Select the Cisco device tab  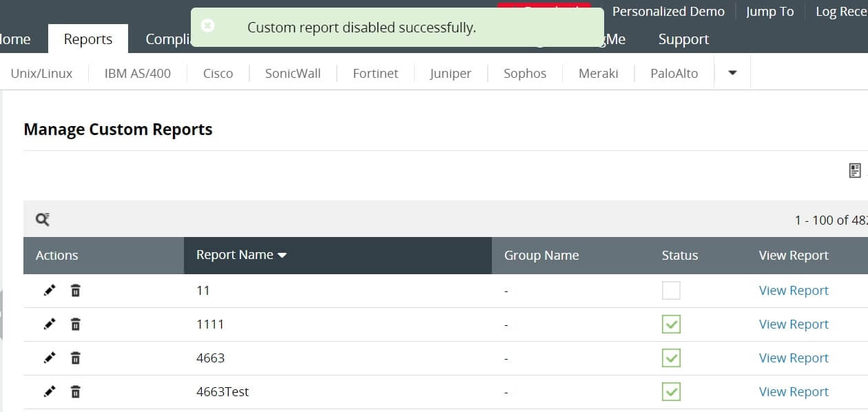tap(218, 74)
